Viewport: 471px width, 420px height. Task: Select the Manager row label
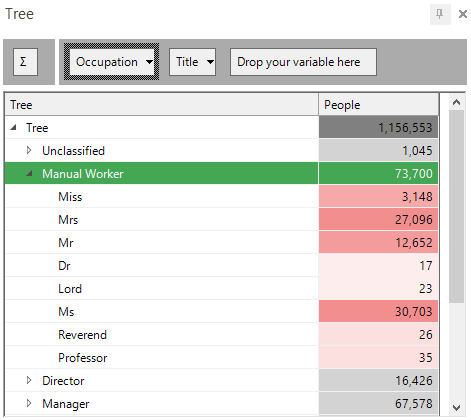pos(66,404)
